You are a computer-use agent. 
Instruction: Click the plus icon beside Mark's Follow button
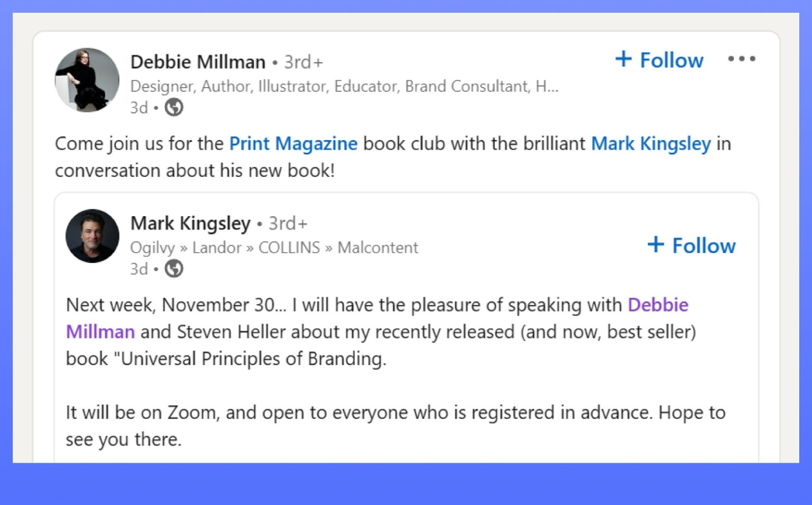(656, 244)
